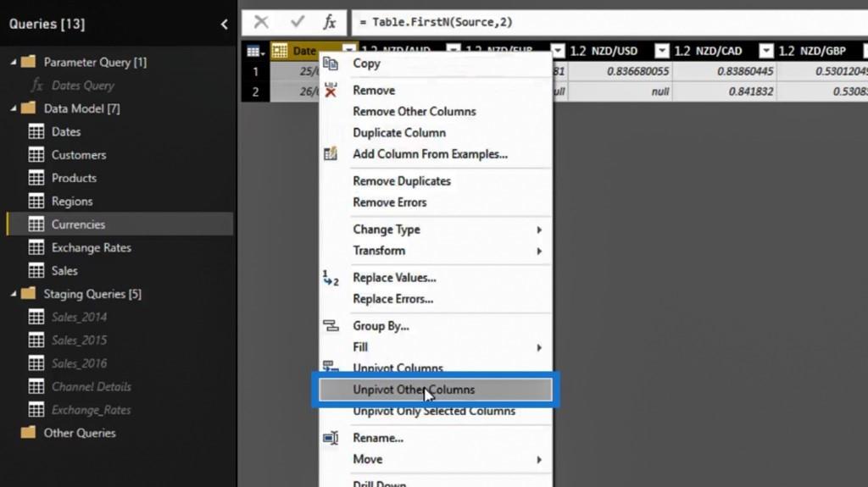
Task: Click the fx function icon
Action: (330, 22)
